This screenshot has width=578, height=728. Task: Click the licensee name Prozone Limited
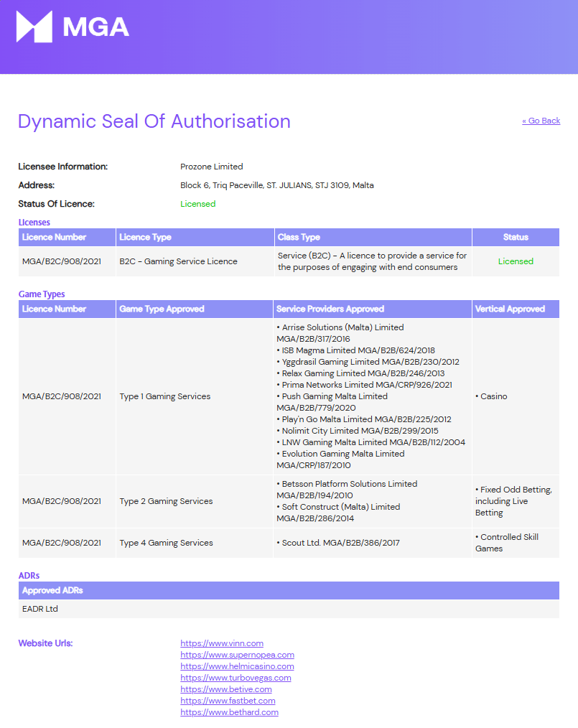click(x=212, y=167)
